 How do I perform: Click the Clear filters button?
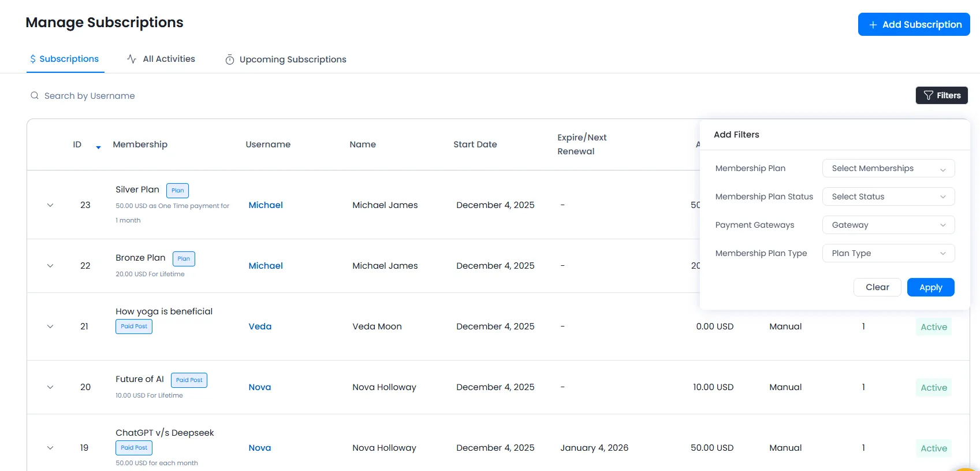pos(877,287)
